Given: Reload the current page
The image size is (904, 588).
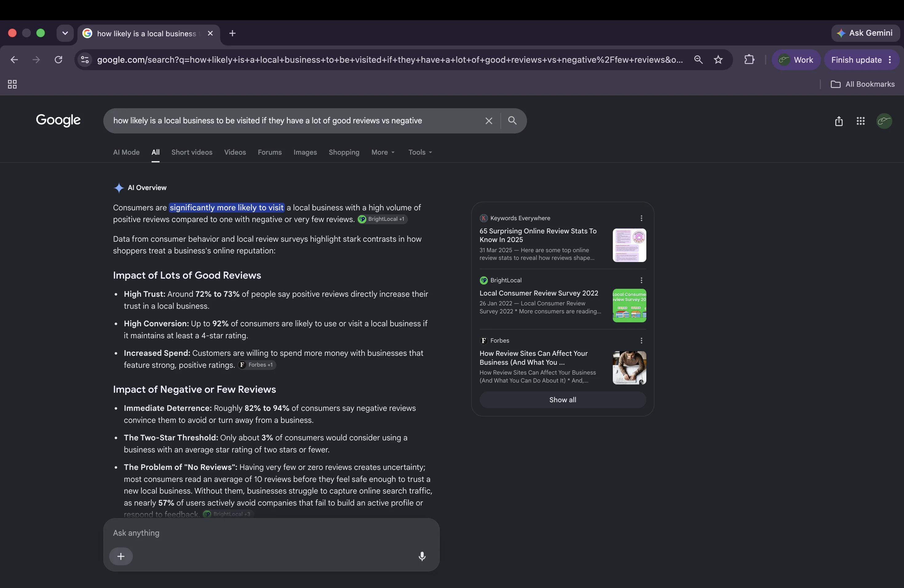Looking at the screenshot, I should coord(58,60).
